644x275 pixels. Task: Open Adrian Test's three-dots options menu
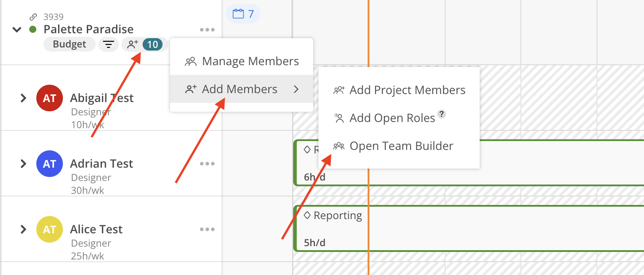click(x=207, y=164)
